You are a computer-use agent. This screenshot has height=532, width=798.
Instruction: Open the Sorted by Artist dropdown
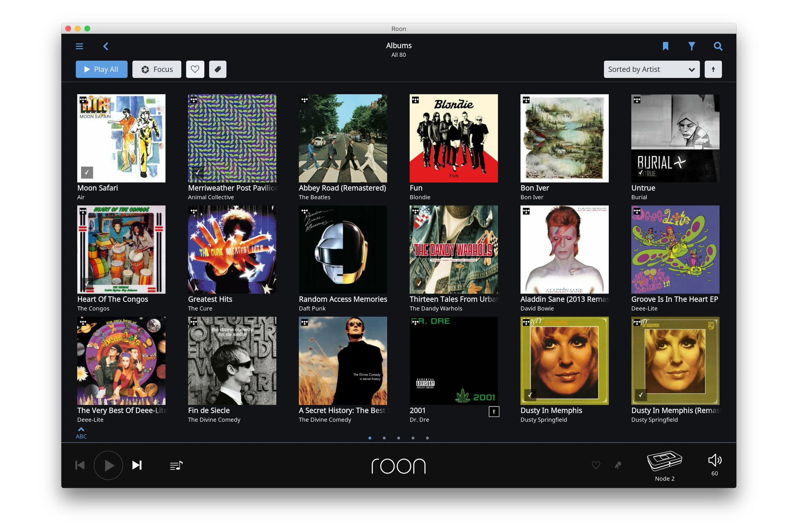(651, 69)
